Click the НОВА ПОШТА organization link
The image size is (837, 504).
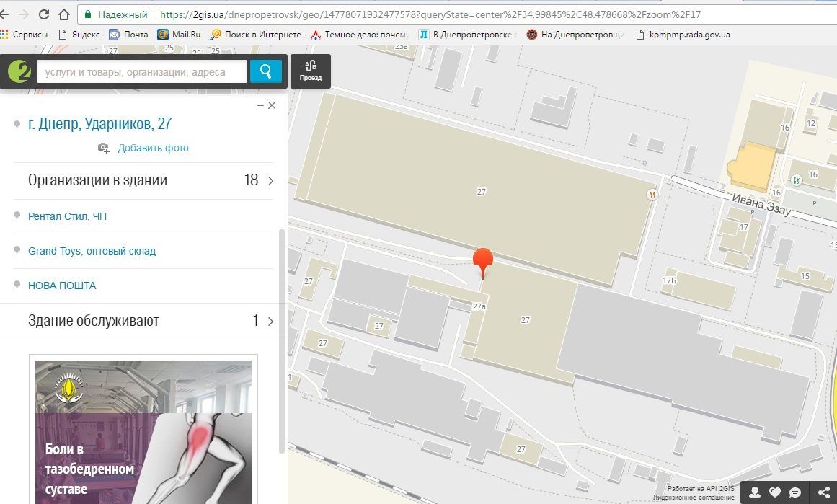(x=62, y=286)
